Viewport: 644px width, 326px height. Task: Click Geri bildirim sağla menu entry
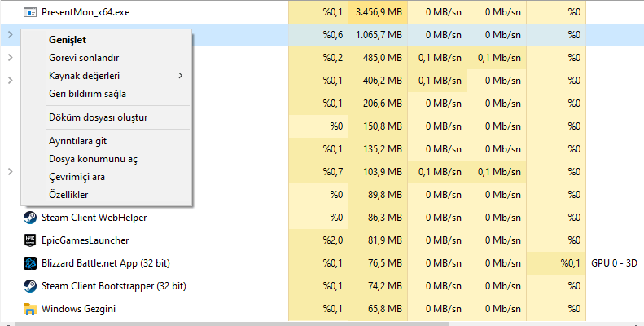click(x=87, y=94)
